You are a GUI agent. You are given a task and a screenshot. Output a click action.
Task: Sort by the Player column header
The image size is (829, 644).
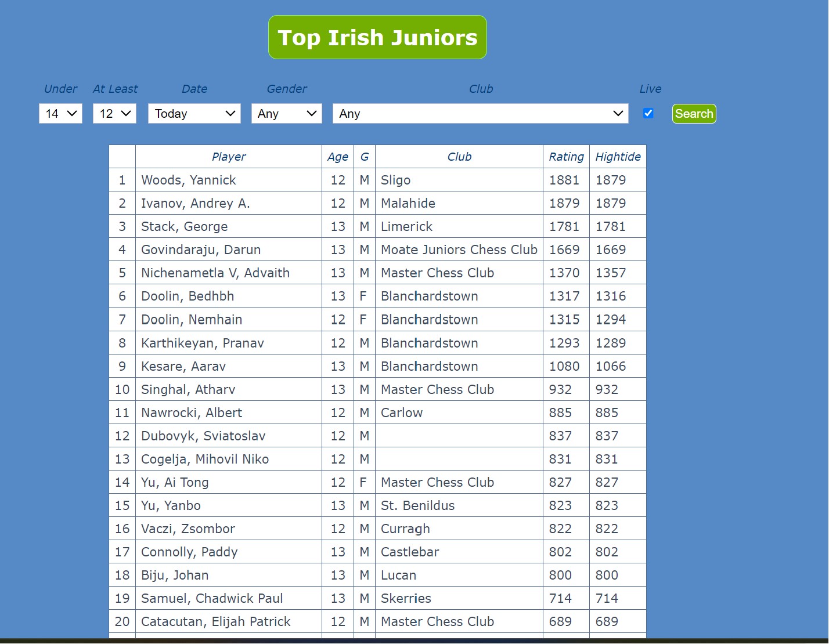tap(228, 156)
